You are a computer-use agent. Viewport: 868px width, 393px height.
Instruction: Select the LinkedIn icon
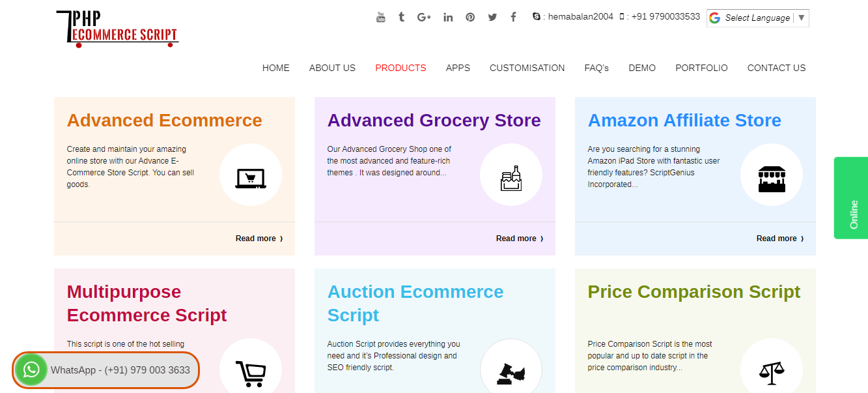click(448, 17)
